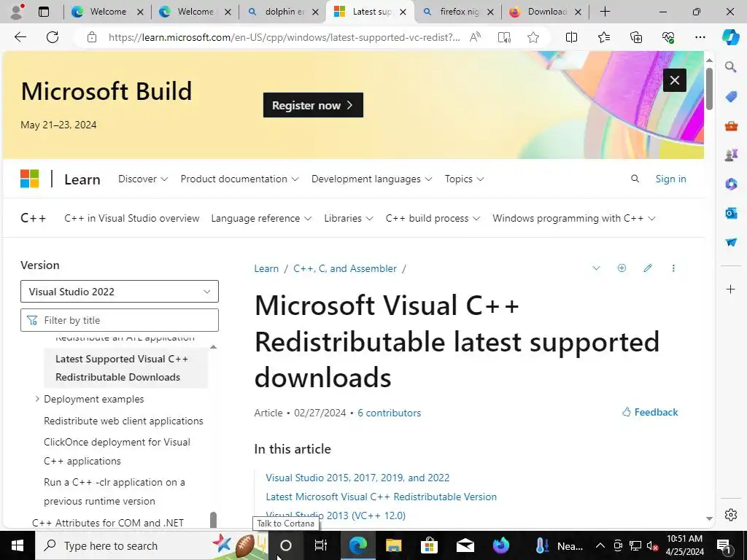Open sidebar settings gear icon
This screenshot has width=747, height=560.
(x=731, y=515)
